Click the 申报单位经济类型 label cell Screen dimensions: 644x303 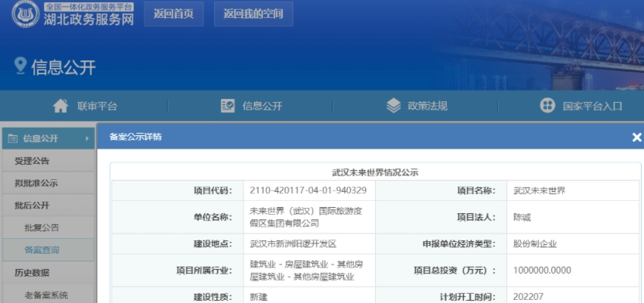pyautogui.click(x=441, y=244)
